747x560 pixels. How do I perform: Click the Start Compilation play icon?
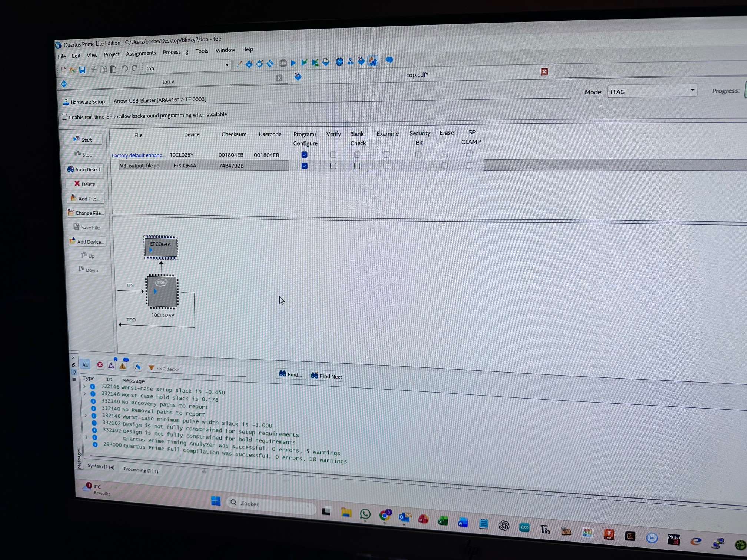coord(293,63)
